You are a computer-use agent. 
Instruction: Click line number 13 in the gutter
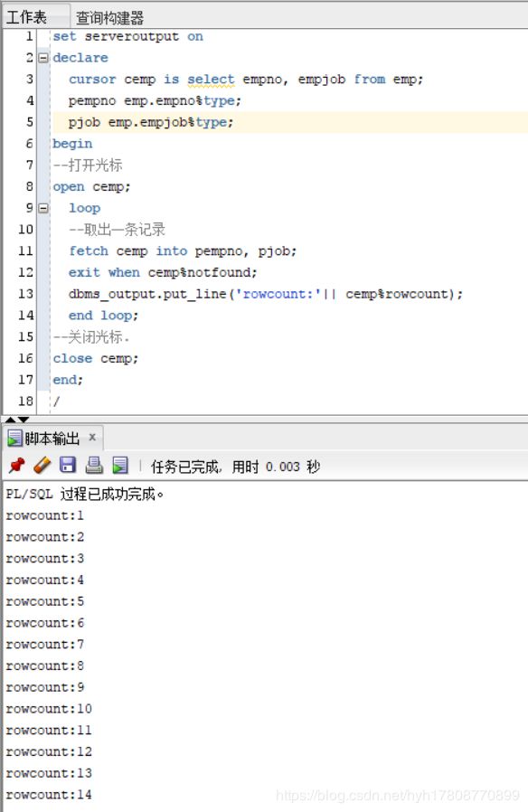(26, 294)
